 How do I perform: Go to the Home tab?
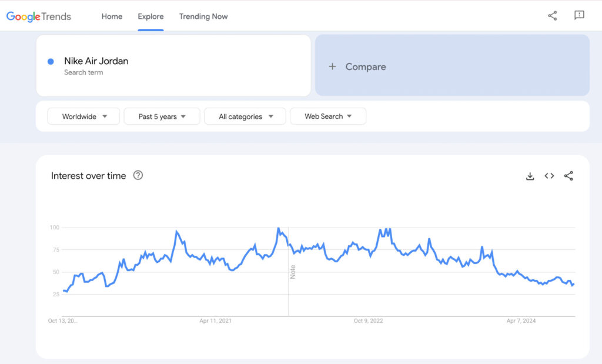112,16
